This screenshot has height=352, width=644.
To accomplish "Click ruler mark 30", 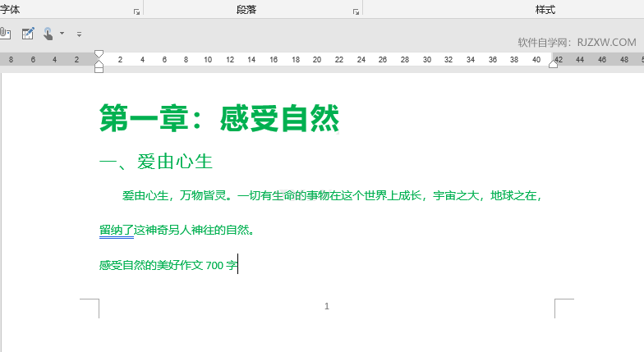I will [x=427, y=59].
